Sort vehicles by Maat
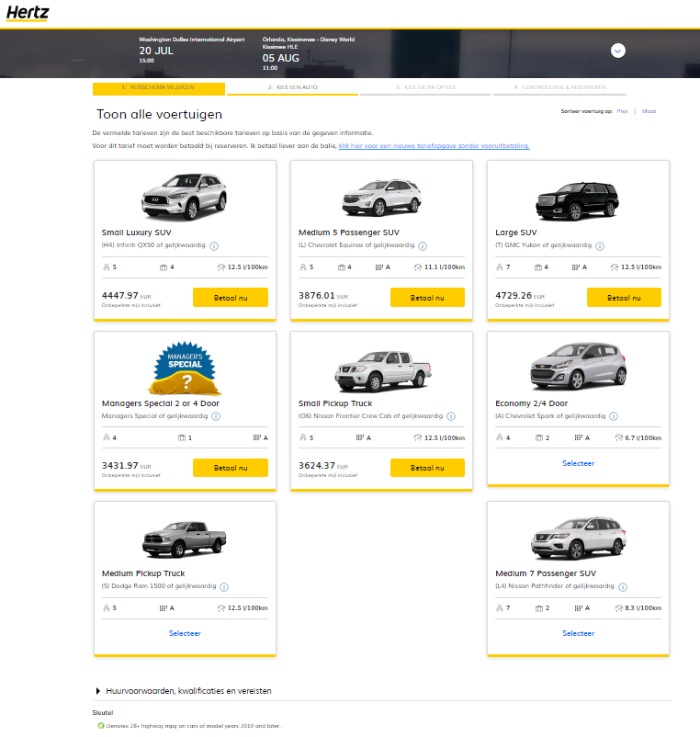Image resolution: width=700 pixels, height=737 pixels. (x=649, y=111)
